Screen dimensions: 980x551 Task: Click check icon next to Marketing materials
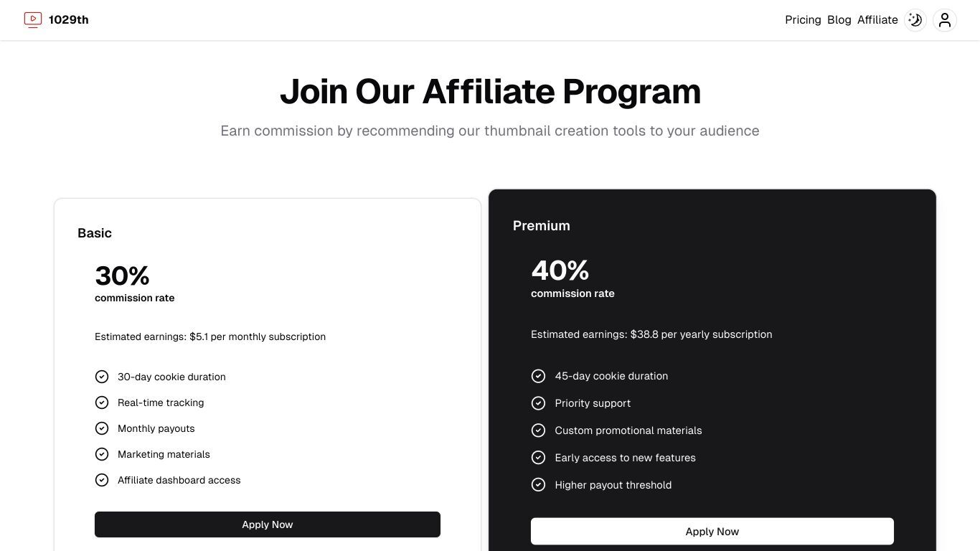[x=102, y=454]
